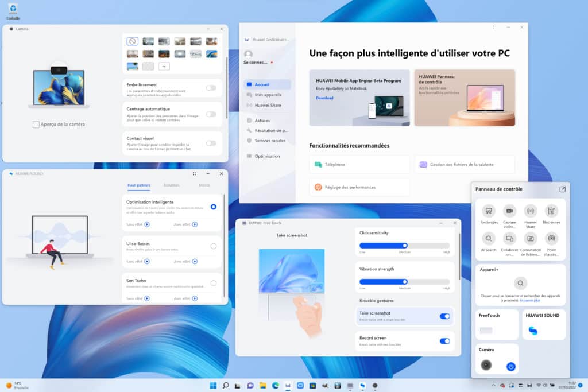
Task: Click the Appareil+ device search icon
Action: (x=520, y=283)
